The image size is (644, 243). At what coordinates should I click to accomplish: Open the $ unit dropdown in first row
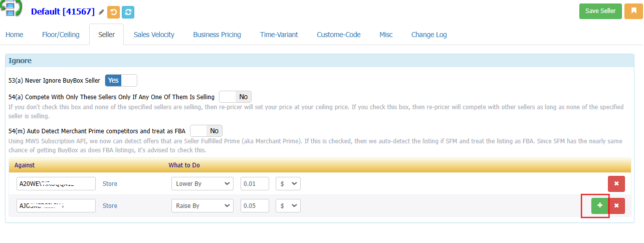(x=288, y=184)
